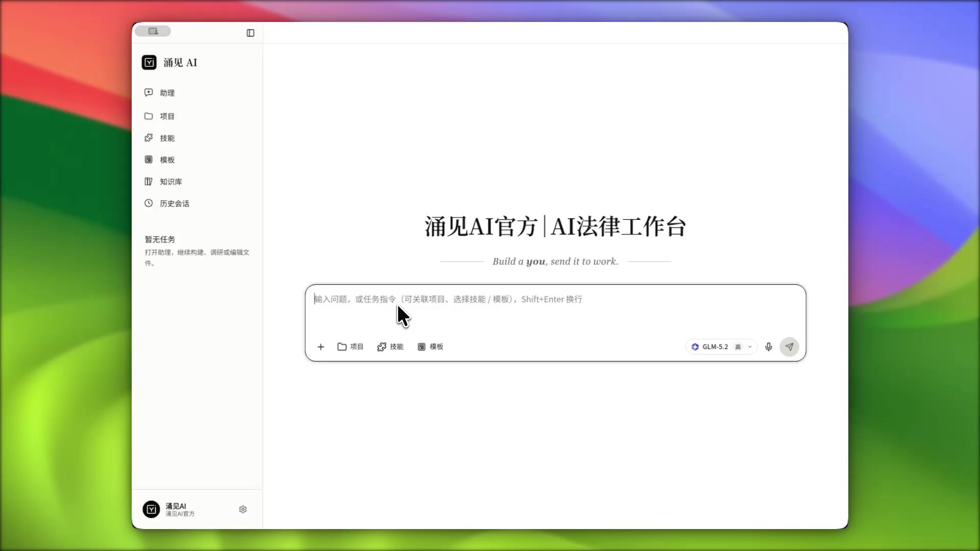The height and width of the screenshot is (551, 980).
Task: Expand the GLM-5.2 model selector
Action: pyautogui.click(x=721, y=347)
